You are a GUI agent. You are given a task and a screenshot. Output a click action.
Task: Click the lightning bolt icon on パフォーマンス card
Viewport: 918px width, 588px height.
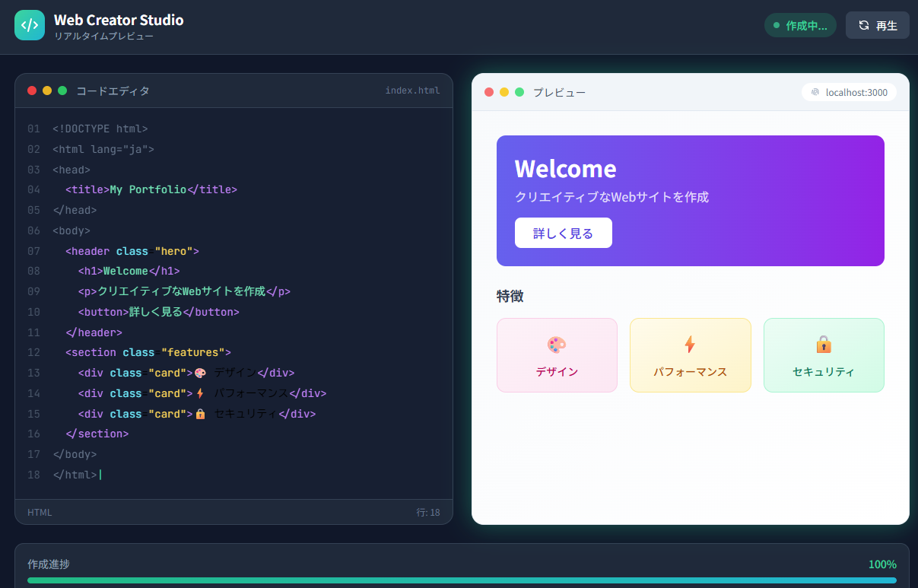point(690,345)
